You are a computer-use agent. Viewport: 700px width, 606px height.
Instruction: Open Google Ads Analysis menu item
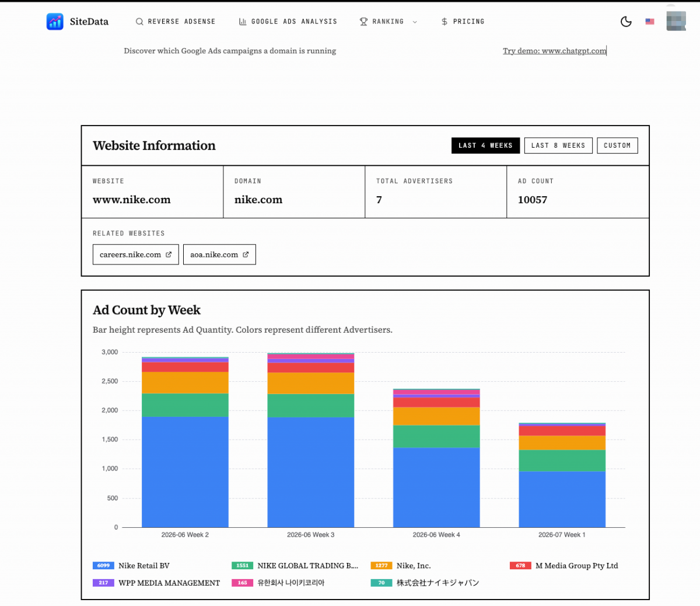coord(288,22)
